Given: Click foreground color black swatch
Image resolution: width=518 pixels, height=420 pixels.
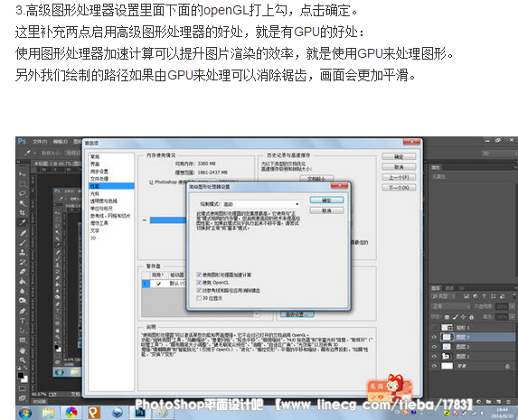Looking at the screenshot, I should coord(21,375).
